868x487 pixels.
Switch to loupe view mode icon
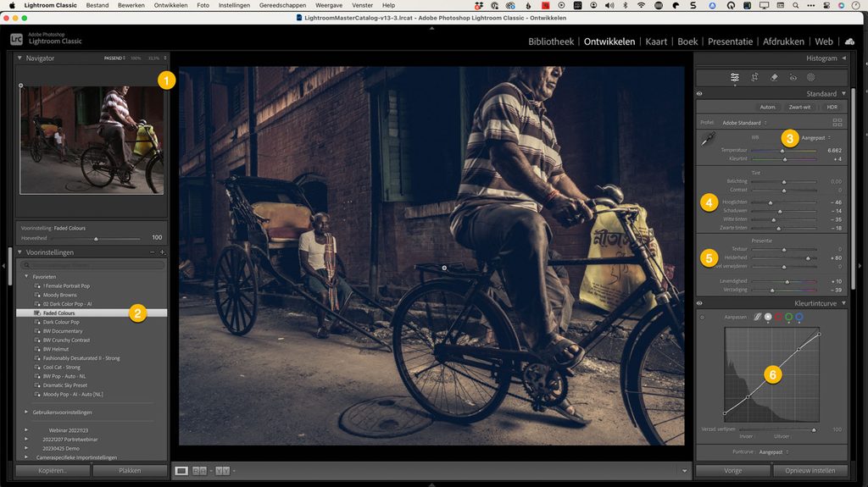coord(181,471)
